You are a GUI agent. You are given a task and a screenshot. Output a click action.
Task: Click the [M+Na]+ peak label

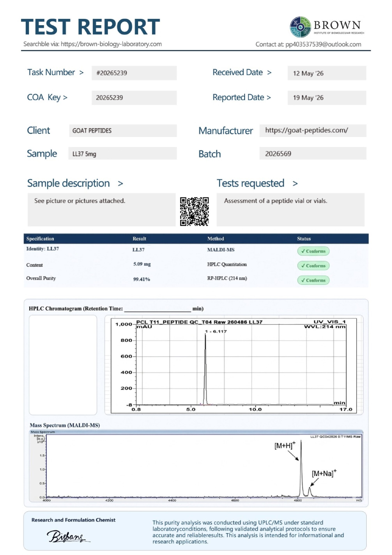[x=324, y=473]
